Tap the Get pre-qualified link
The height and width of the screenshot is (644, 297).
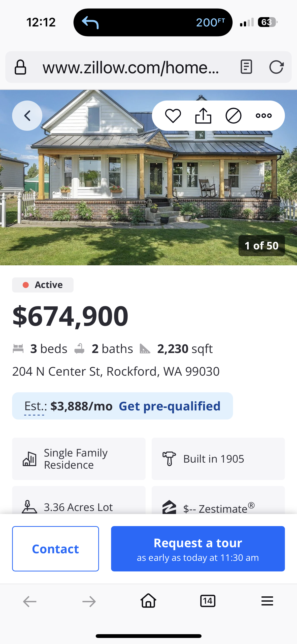[170, 406]
